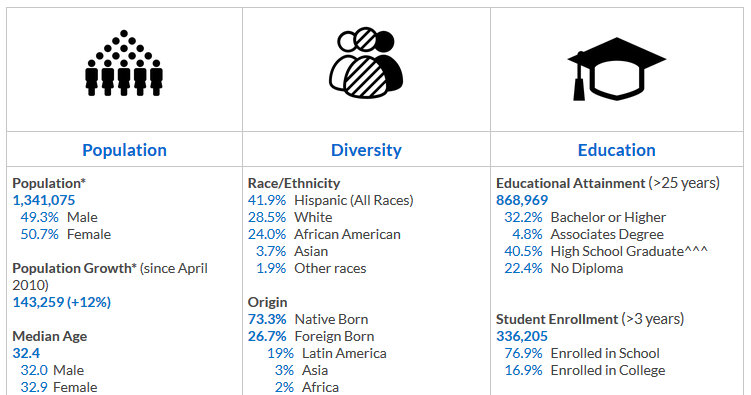This screenshot has width=751, height=395.
Task: Click the Race/Ethnicity section label
Action: click(294, 183)
